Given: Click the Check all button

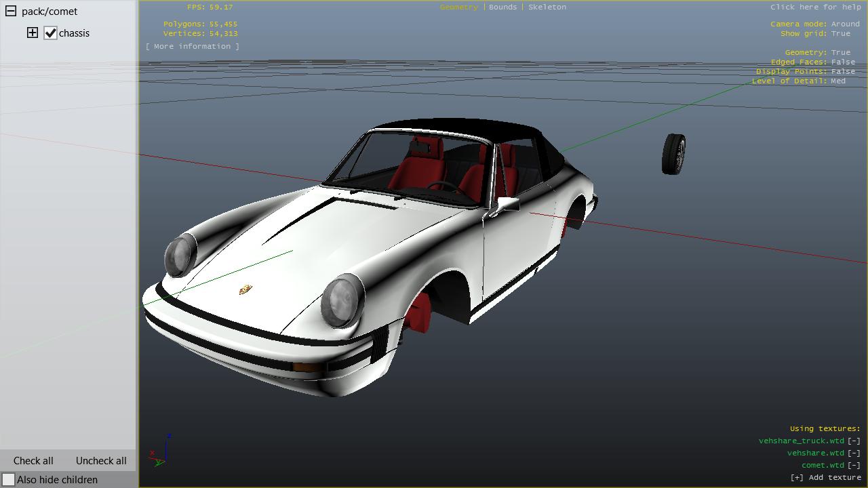Looking at the screenshot, I should click(x=33, y=460).
